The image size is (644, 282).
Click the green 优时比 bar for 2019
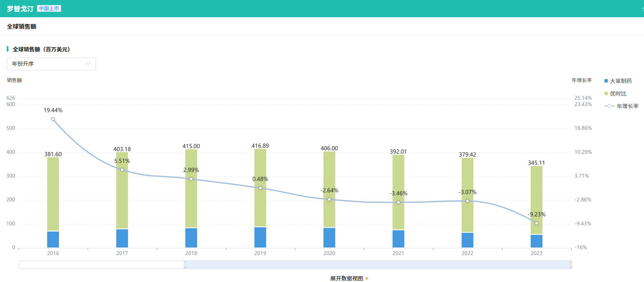(260, 187)
